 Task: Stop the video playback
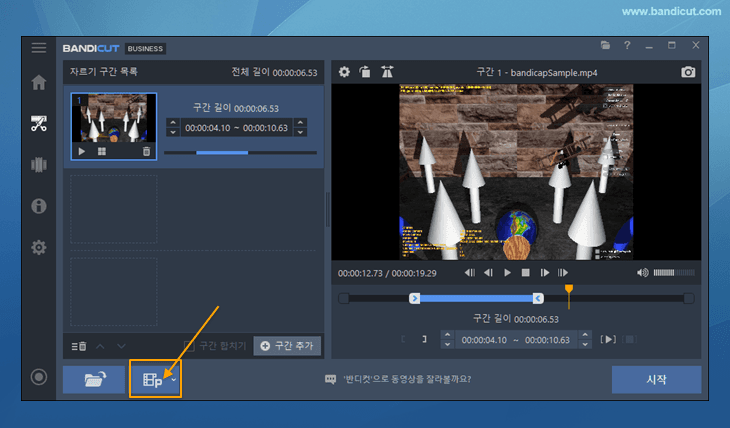(x=526, y=272)
